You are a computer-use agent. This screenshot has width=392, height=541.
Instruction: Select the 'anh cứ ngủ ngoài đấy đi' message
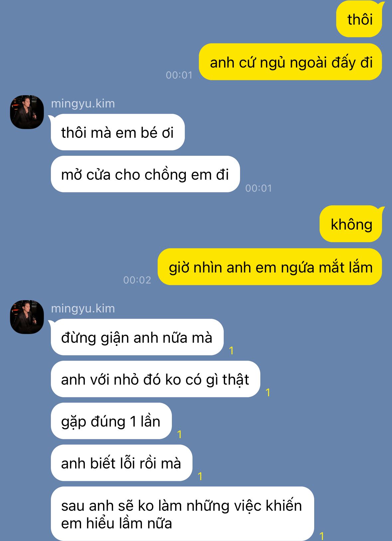point(291,62)
